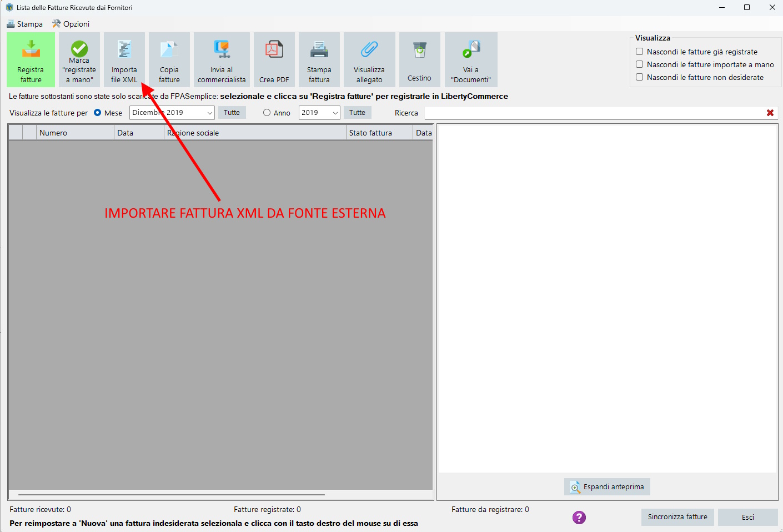Expand the Dicembre 2019 month dropdown
The width and height of the screenshot is (783, 532).
(209, 113)
